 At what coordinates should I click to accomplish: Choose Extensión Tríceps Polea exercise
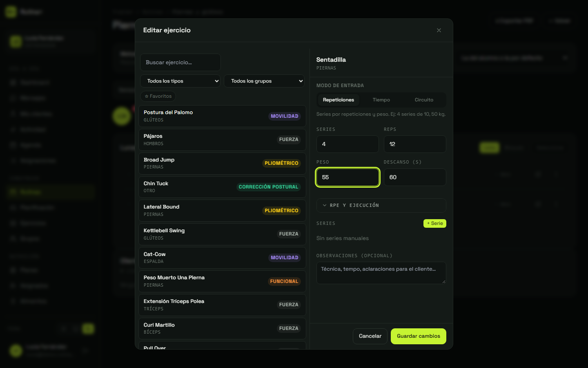(x=222, y=305)
